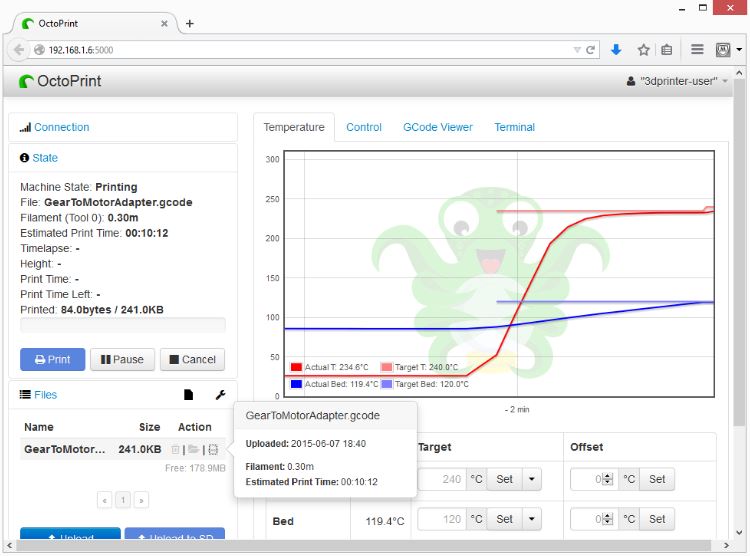Viewport: 750px width, 556px height.
Task: Open the Terminal tab
Action: [x=514, y=127]
